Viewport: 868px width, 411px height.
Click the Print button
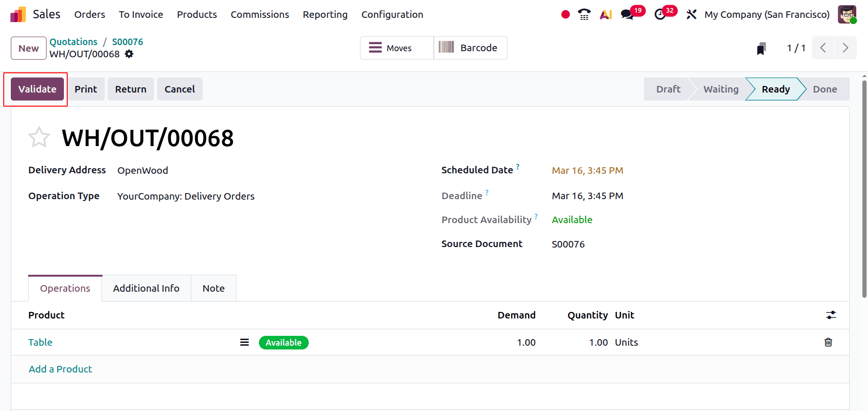(86, 89)
